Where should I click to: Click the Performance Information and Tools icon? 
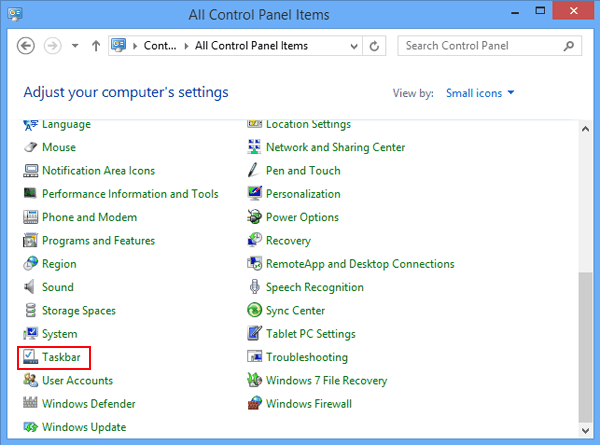tap(31, 194)
